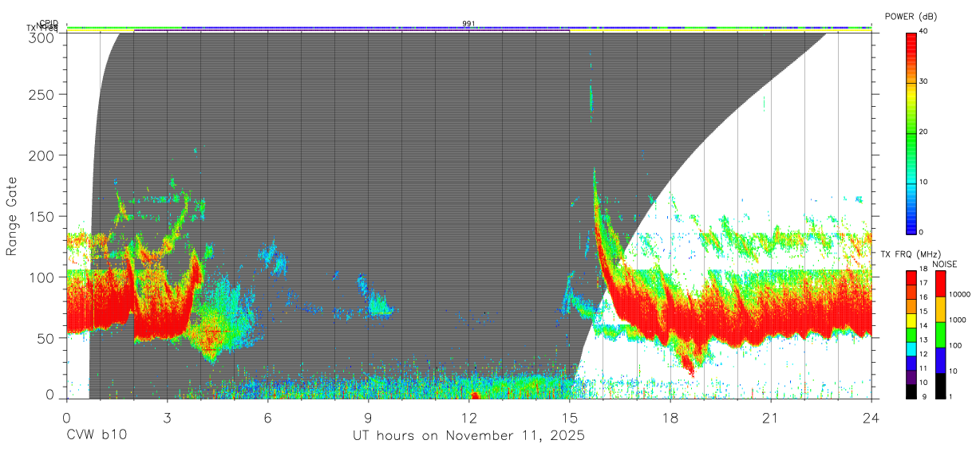Click the x-axis hour label 3
Image resolution: width=980 pixels, height=452 pixels.
[x=167, y=418]
